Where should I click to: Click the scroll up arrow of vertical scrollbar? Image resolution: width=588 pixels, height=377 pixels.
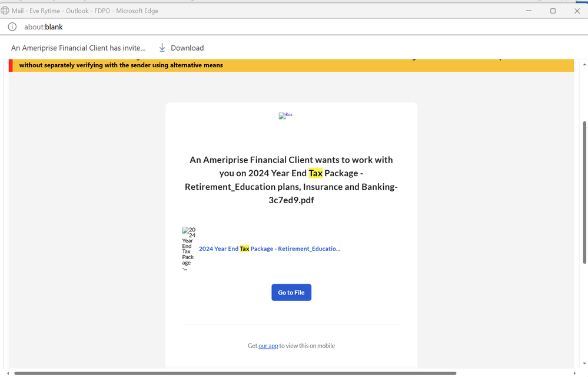[584, 65]
